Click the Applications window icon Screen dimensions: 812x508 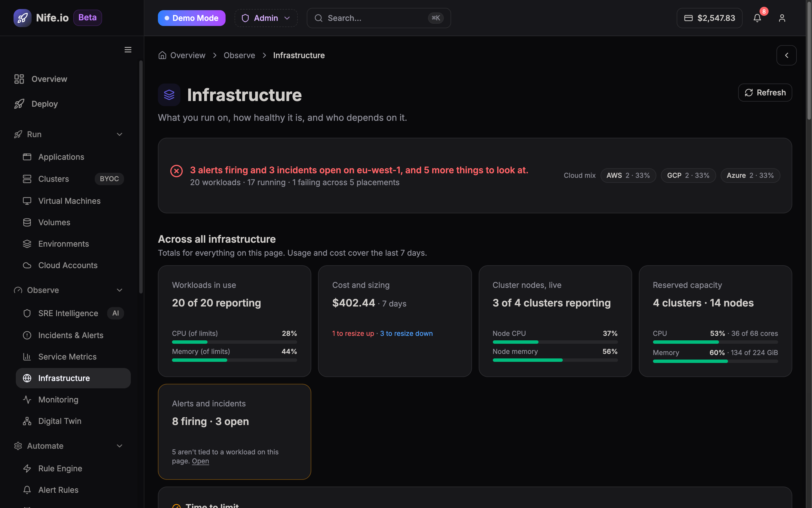pos(27,157)
